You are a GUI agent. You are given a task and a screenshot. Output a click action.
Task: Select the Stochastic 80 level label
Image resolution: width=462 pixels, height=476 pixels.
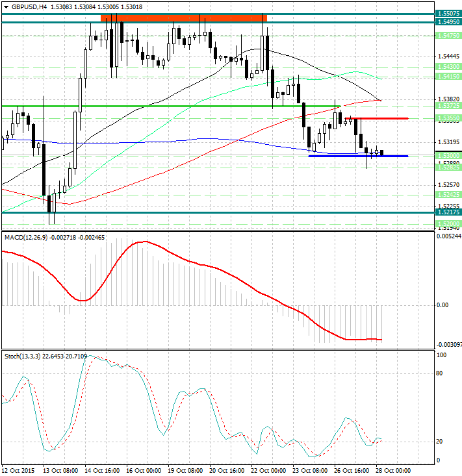pos(439,373)
